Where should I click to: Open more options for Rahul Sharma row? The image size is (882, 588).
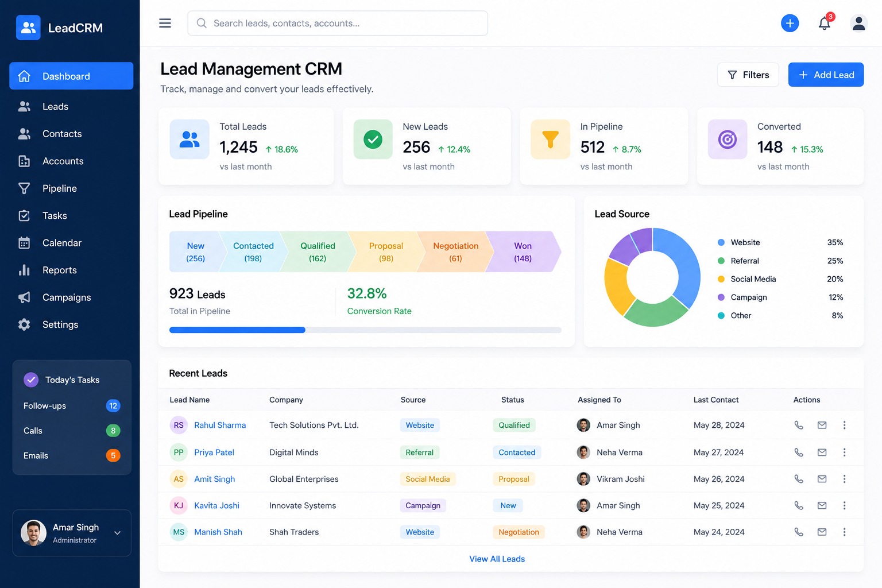pyautogui.click(x=844, y=425)
